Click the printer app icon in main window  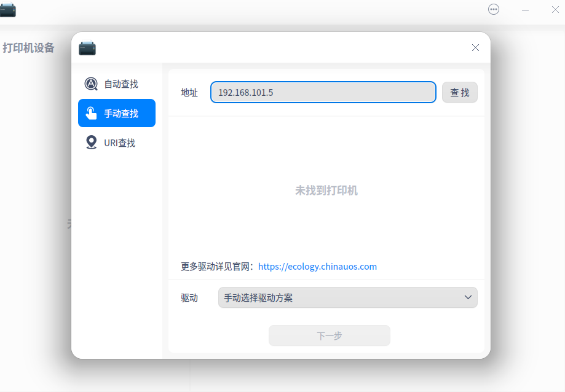[x=7, y=9]
